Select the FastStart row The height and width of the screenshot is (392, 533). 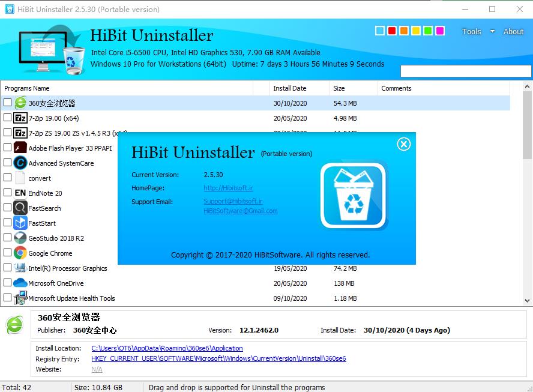pyautogui.click(x=59, y=223)
